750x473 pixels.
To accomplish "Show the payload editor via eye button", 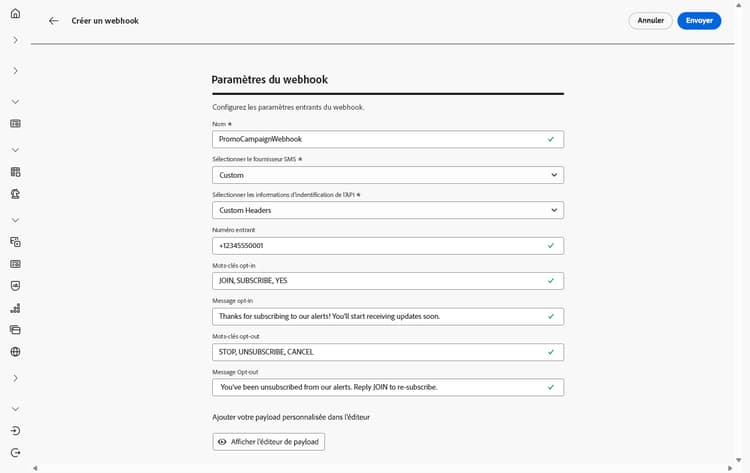I will click(268, 442).
